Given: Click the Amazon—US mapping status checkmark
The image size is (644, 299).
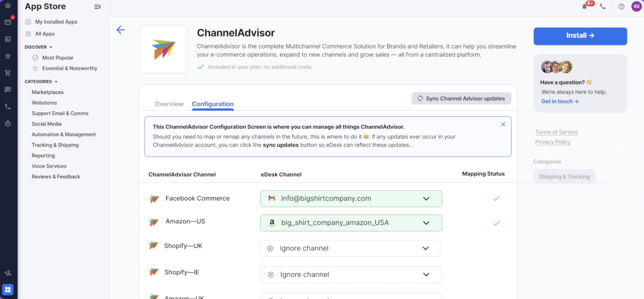Looking at the screenshot, I should [496, 223].
